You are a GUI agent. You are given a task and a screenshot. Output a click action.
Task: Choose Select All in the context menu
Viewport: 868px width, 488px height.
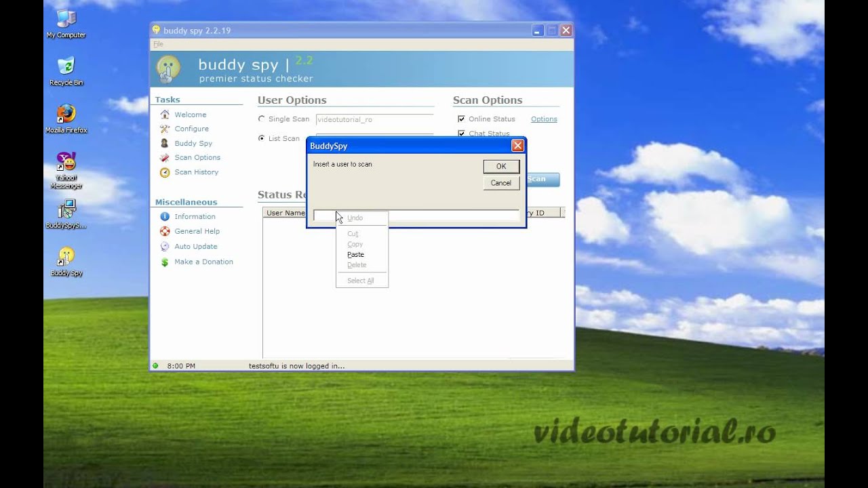pyautogui.click(x=362, y=281)
